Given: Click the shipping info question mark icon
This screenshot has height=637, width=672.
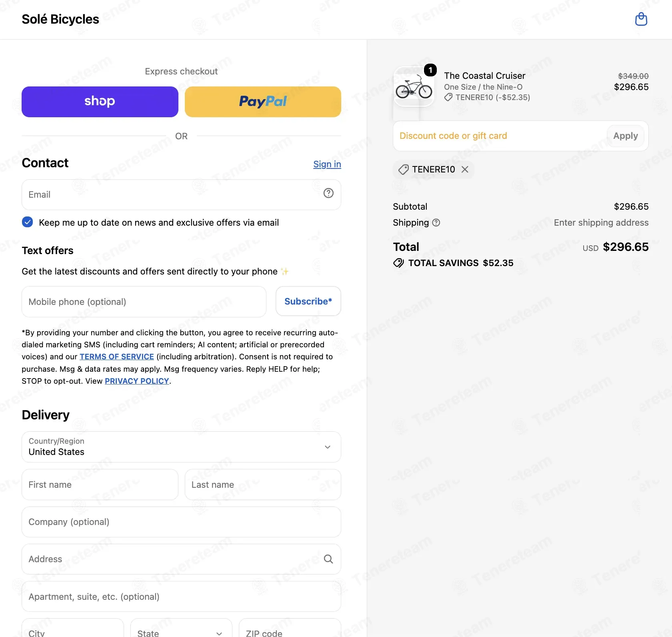Looking at the screenshot, I should pos(436,223).
